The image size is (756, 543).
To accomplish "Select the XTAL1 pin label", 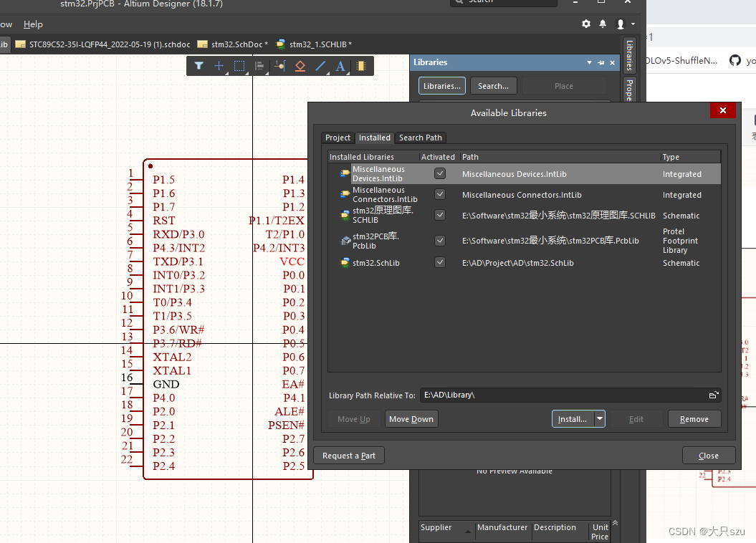I will [x=172, y=370].
